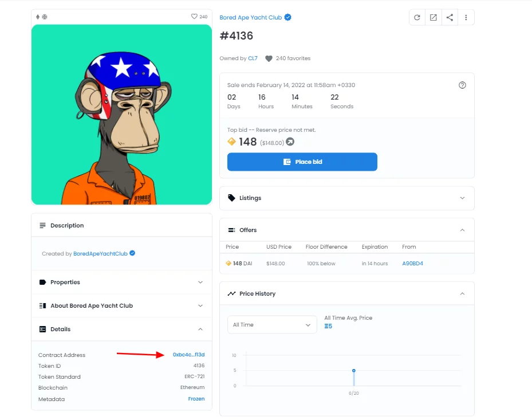Click the price history data point

pyautogui.click(x=353, y=370)
